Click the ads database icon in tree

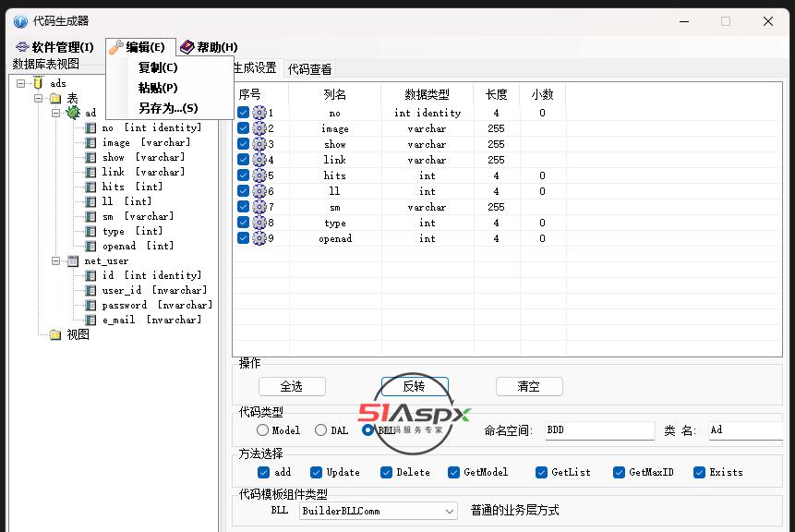[x=38, y=83]
